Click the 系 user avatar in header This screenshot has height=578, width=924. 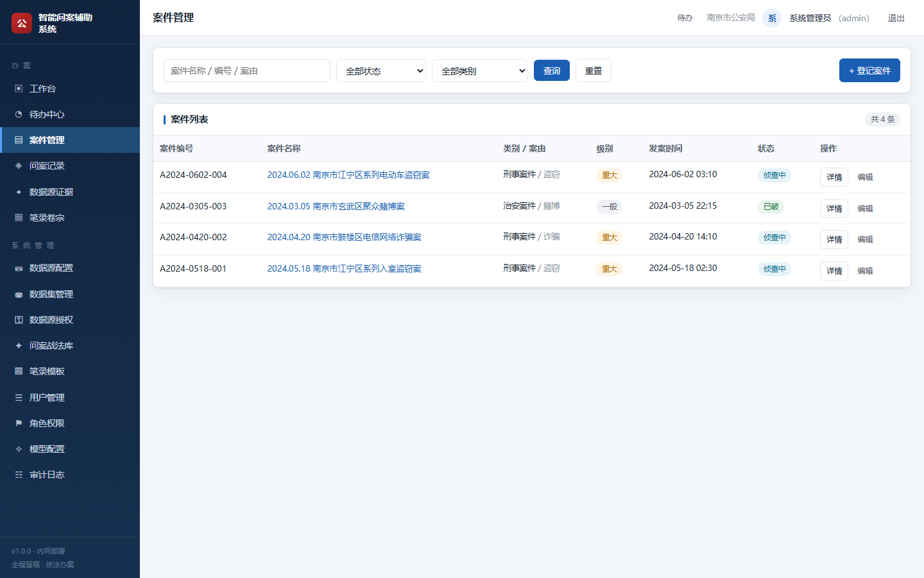(x=772, y=18)
